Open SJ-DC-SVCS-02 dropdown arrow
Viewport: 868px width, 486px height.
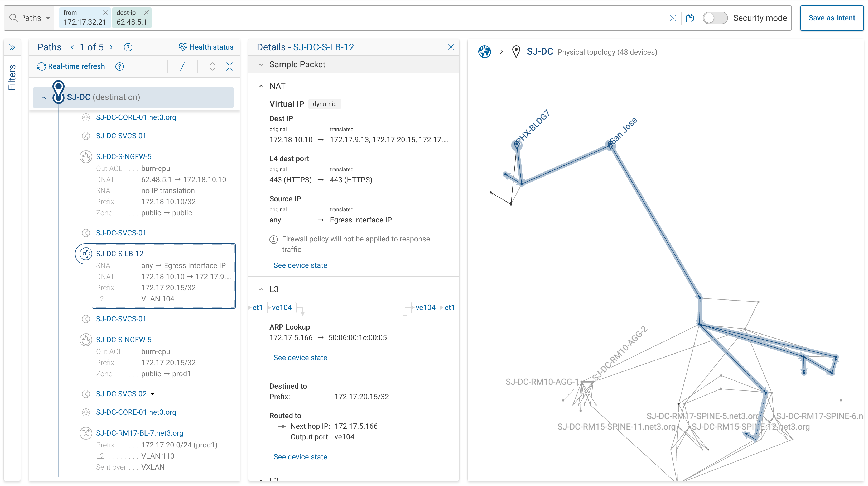(x=152, y=394)
